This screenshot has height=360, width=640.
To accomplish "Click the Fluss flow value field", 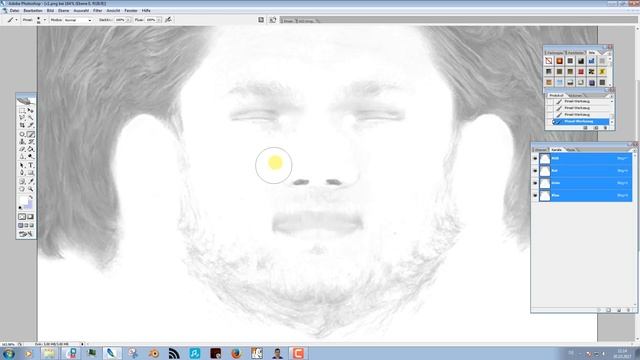I will [x=151, y=20].
